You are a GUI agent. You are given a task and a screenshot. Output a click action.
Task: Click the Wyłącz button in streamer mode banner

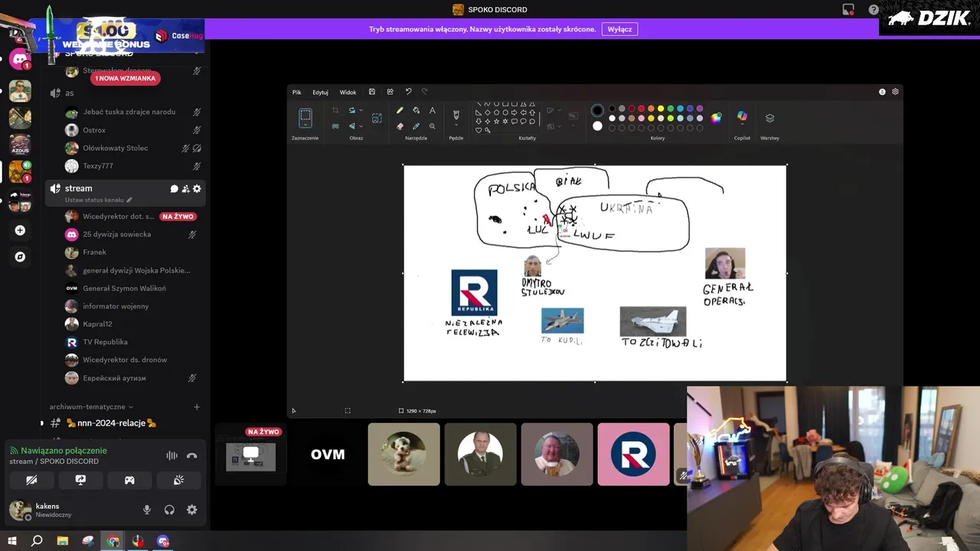click(x=619, y=29)
